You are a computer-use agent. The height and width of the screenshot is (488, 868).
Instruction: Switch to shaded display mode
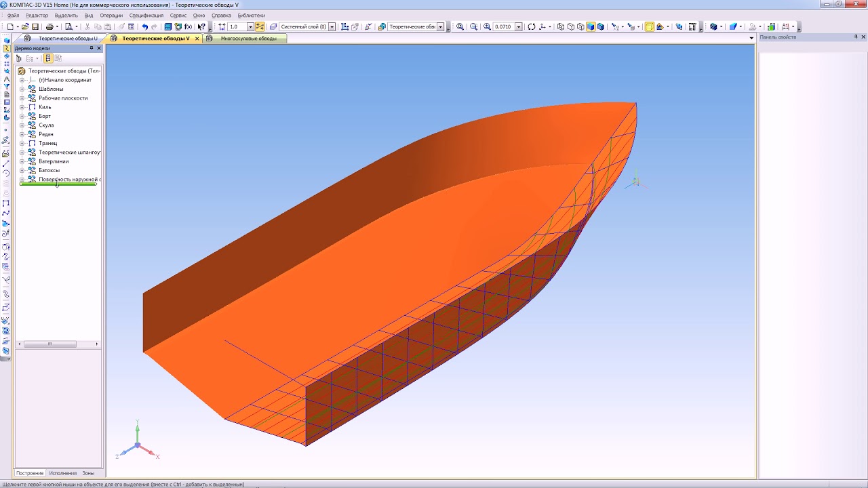591,27
